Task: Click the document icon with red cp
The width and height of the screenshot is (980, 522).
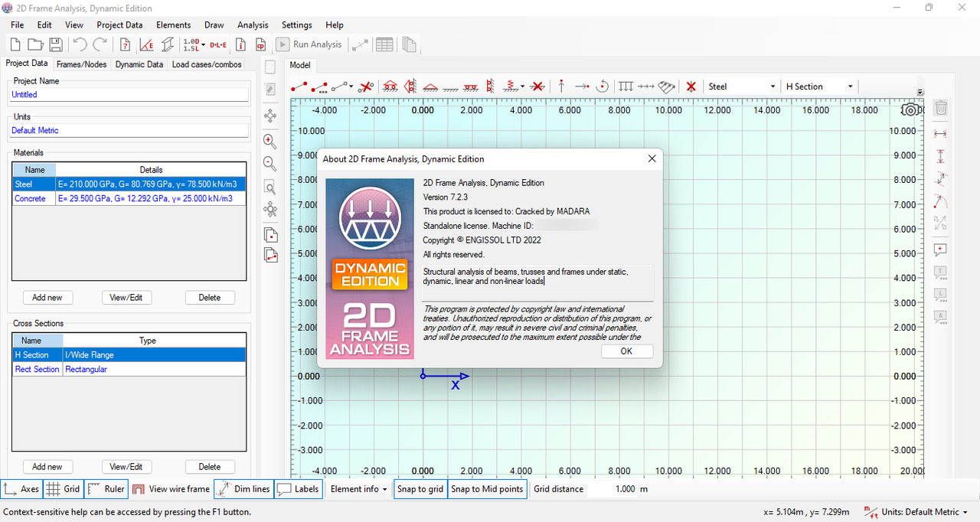Action: click(x=261, y=44)
